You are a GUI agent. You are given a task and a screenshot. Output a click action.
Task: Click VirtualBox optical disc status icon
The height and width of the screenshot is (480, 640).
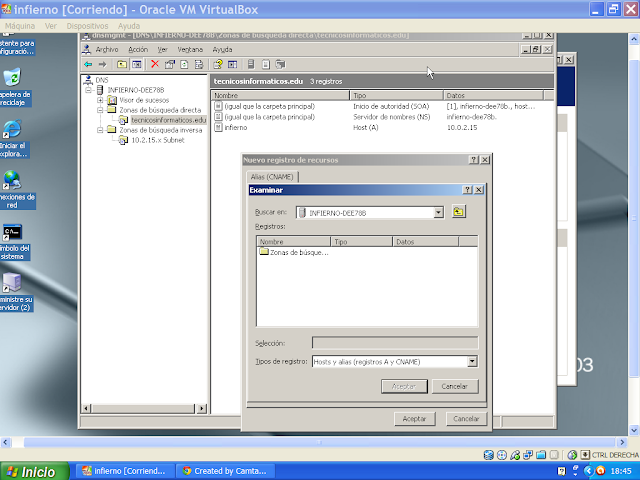point(502,455)
